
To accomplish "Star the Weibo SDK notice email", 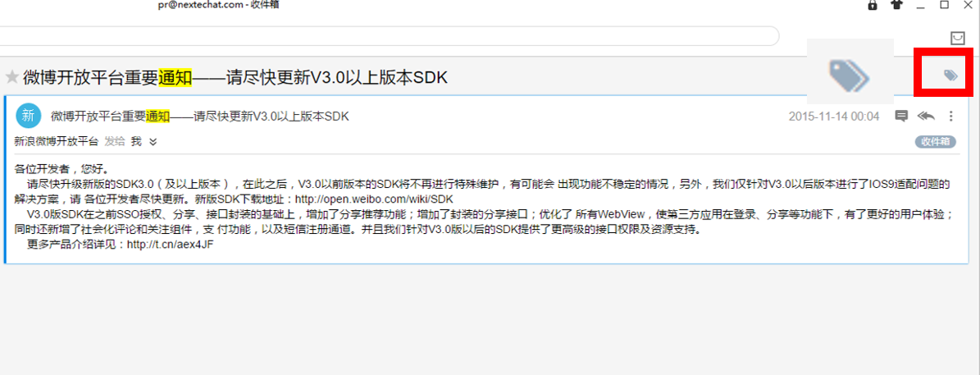I will [x=11, y=77].
